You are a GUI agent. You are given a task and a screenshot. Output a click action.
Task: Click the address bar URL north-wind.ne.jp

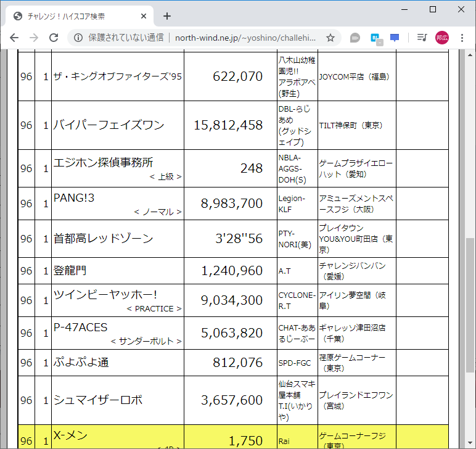tap(245, 38)
